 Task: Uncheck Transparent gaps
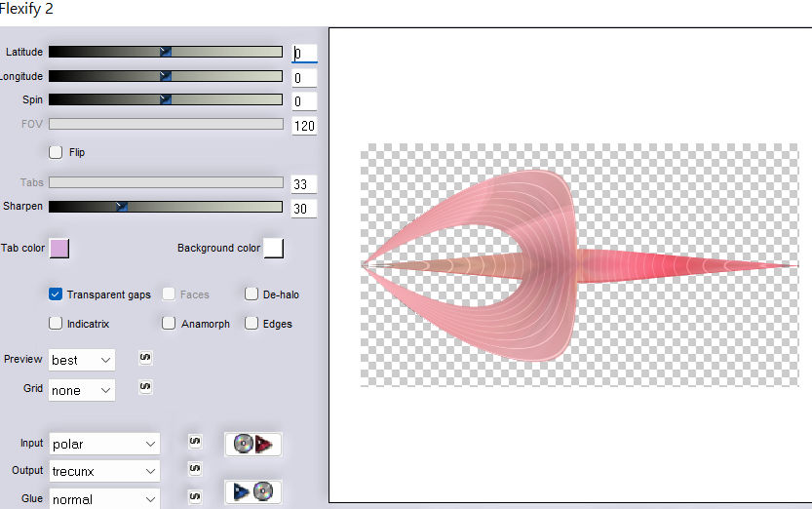point(56,294)
